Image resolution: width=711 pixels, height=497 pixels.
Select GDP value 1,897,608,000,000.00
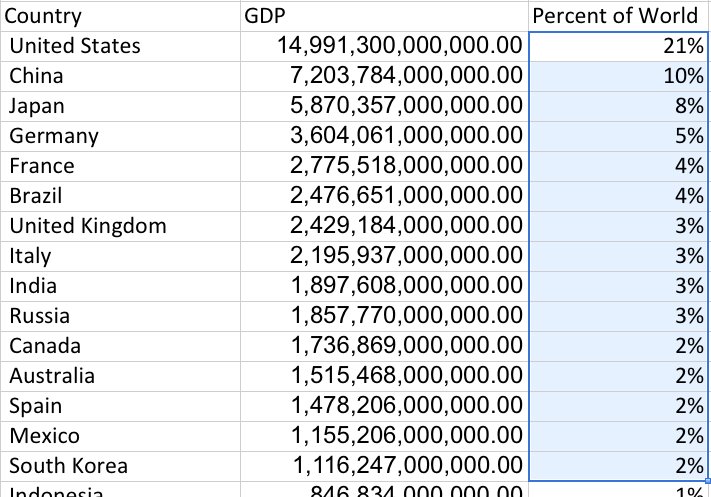click(x=385, y=286)
